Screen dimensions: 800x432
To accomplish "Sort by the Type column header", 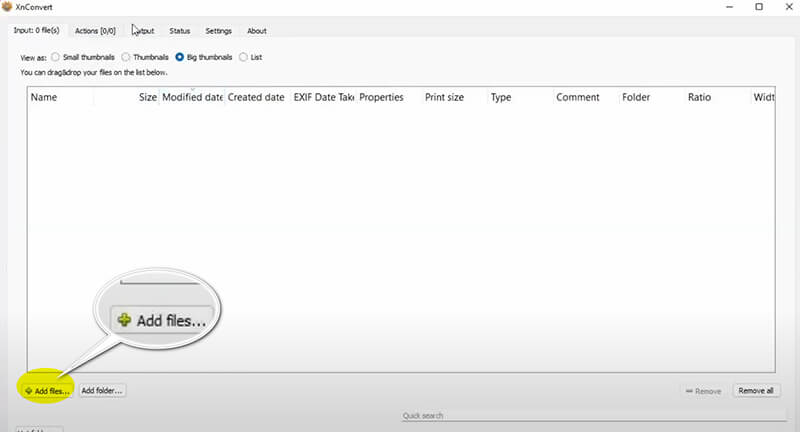I will (x=521, y=97).
